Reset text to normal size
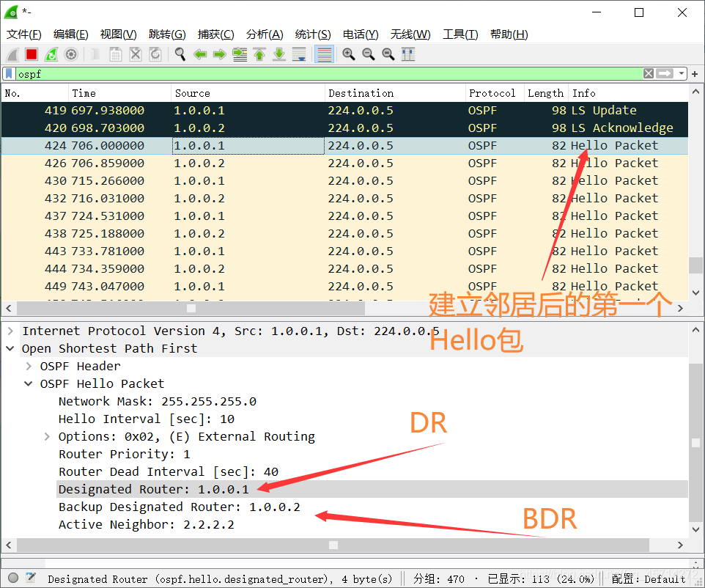The height and width of the screenshot is (588, 705). 388,54
